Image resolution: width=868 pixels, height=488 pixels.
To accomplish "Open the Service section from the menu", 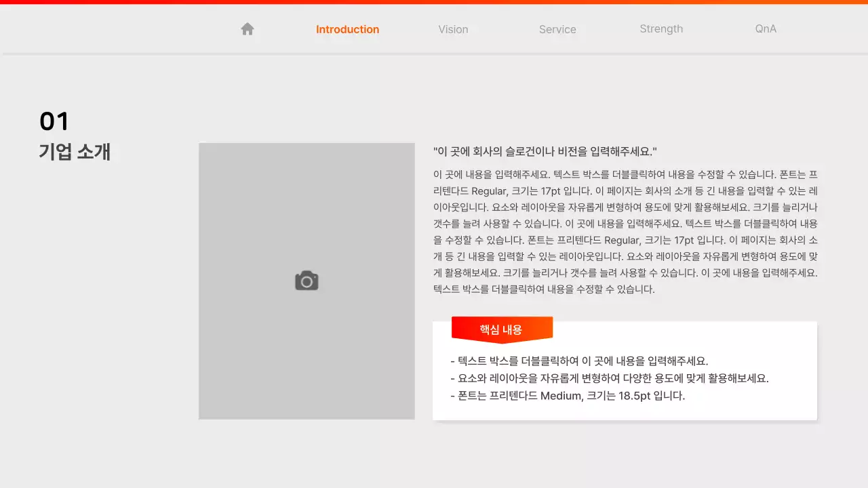I will coord(557,29).
